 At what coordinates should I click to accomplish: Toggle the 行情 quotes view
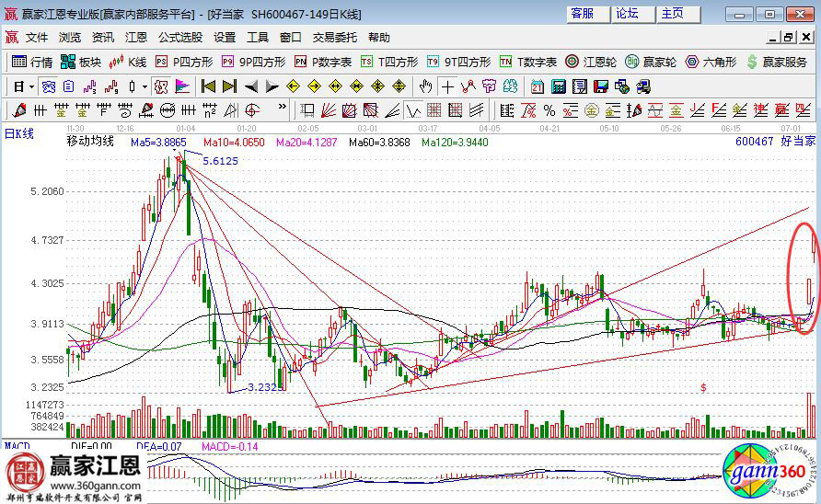click(31, 62)
